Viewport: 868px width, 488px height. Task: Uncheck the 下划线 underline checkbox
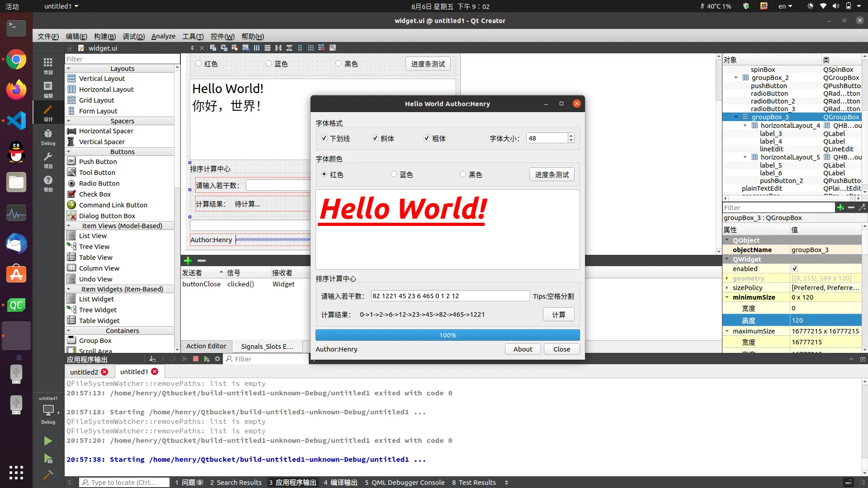pyautogui.click(x=324, y=138)
